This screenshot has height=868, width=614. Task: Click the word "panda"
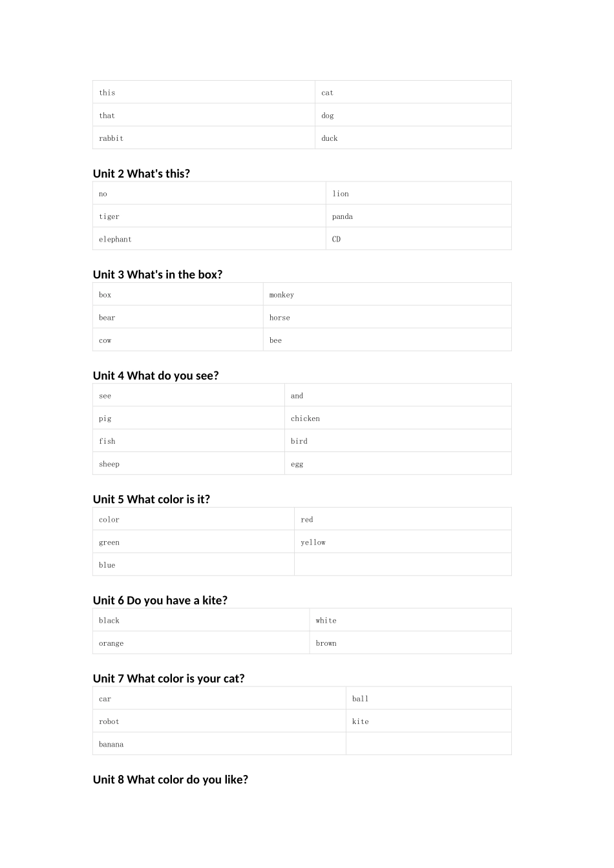pos(343,216)
